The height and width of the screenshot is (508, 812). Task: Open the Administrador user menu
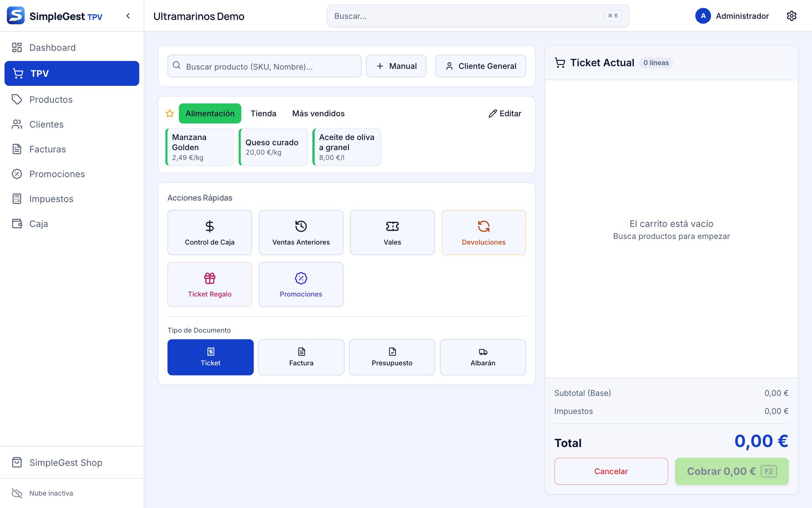[x=732, y=16]
